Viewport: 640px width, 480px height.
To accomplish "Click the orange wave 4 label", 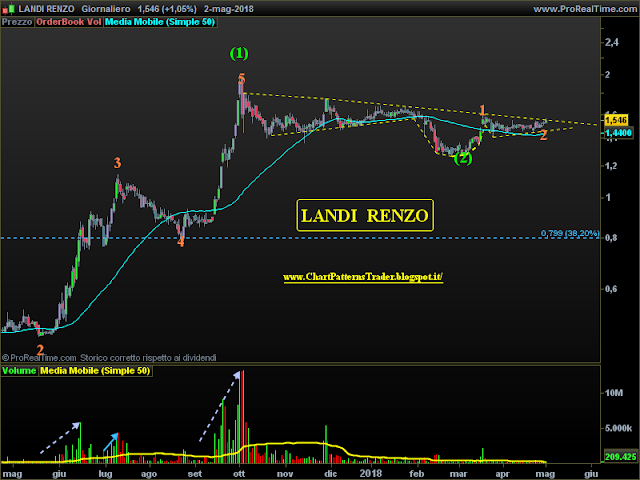I will click(180, 242).
